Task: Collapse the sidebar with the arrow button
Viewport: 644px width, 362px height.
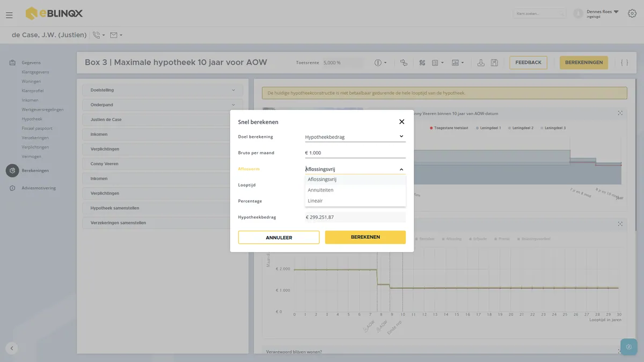Action: coord(12,348)
